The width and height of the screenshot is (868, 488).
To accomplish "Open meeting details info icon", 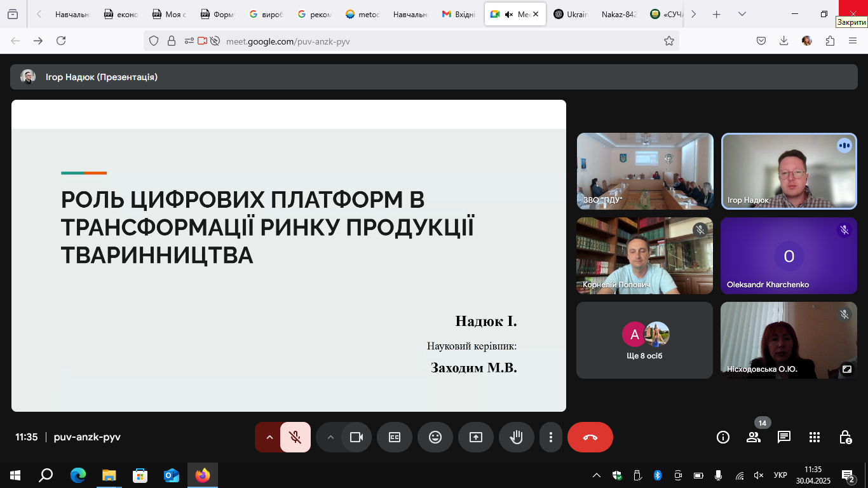I will [722, 437].
